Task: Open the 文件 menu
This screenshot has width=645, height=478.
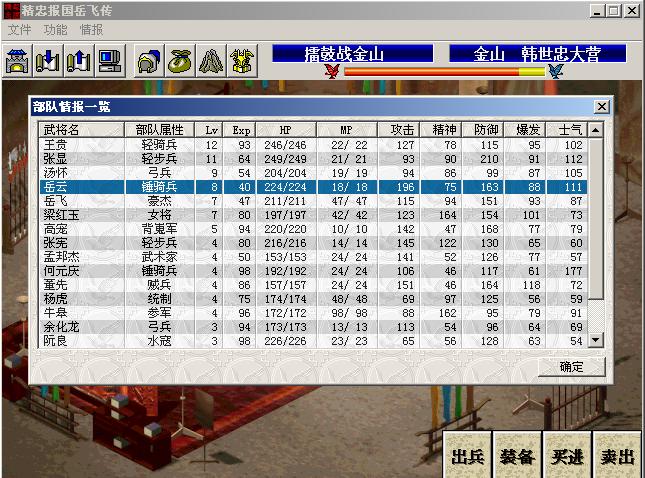Action: 19,30
